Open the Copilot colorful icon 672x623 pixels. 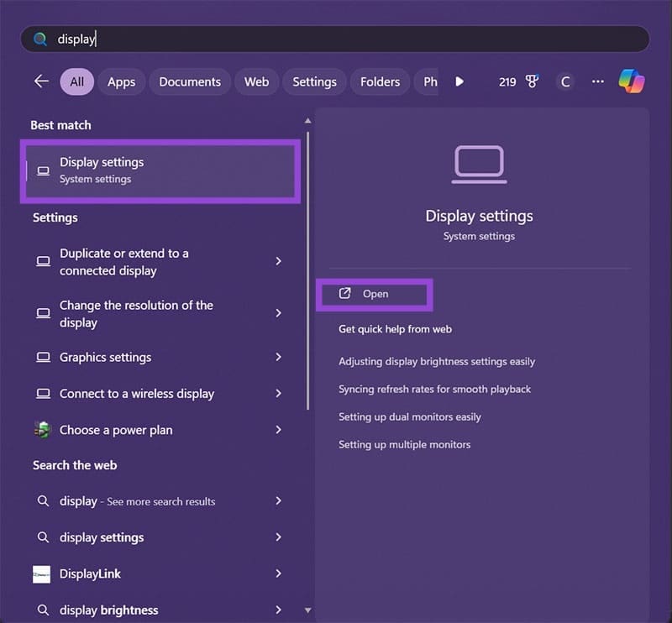tap(632, 81)
